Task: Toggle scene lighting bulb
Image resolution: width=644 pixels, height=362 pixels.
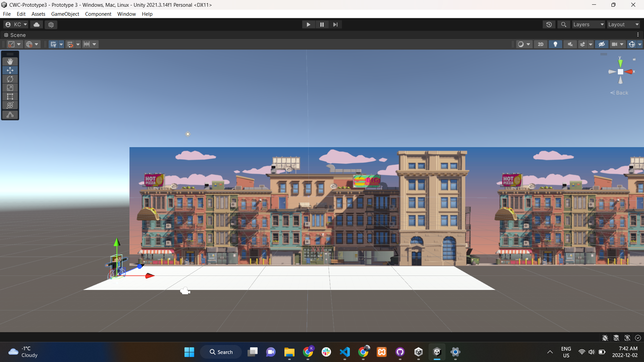Action: tap(555, 44)
